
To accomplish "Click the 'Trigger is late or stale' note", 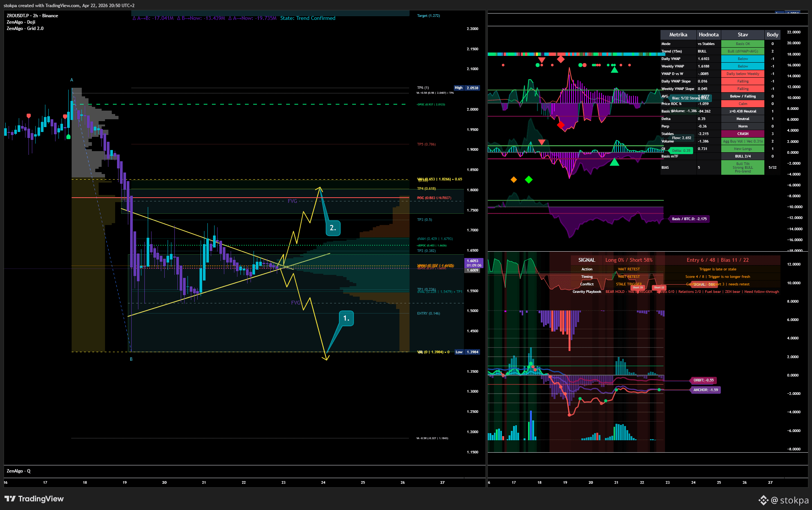I will [x=718, y=269].
